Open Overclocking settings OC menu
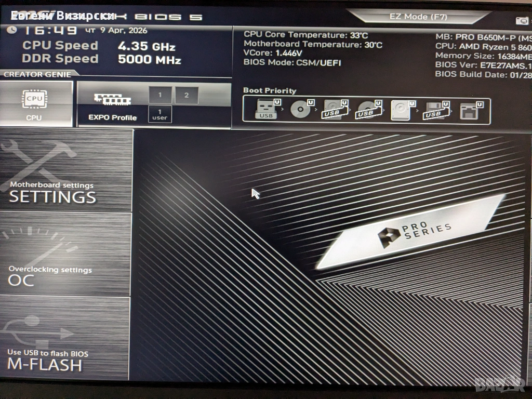This screenshot has width=532, height=399. pyautogui.click(x=65, y=254)
